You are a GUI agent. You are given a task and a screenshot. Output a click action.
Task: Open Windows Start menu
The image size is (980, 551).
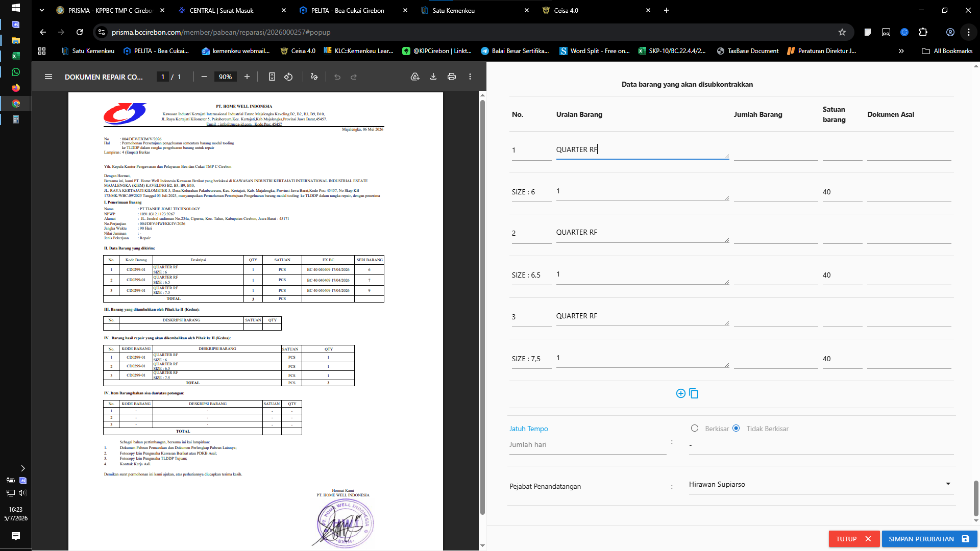click(16, 8)
